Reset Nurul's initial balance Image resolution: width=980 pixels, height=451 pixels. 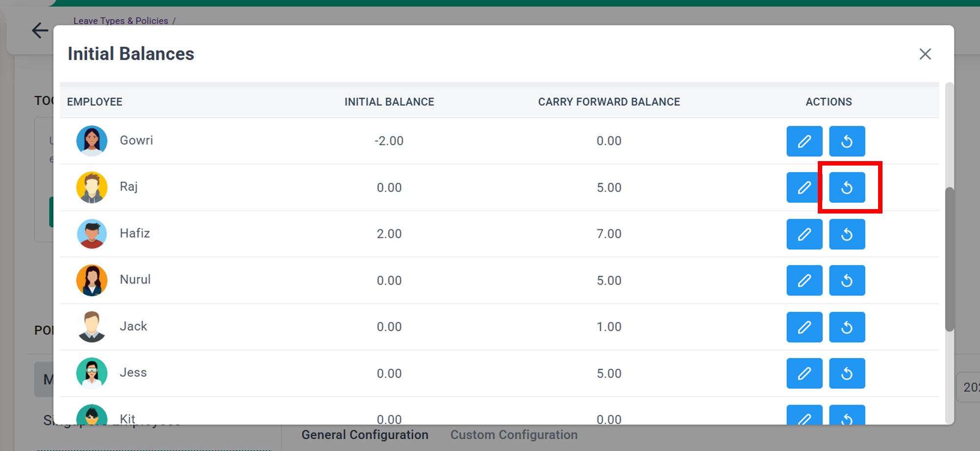pos(847,281)
